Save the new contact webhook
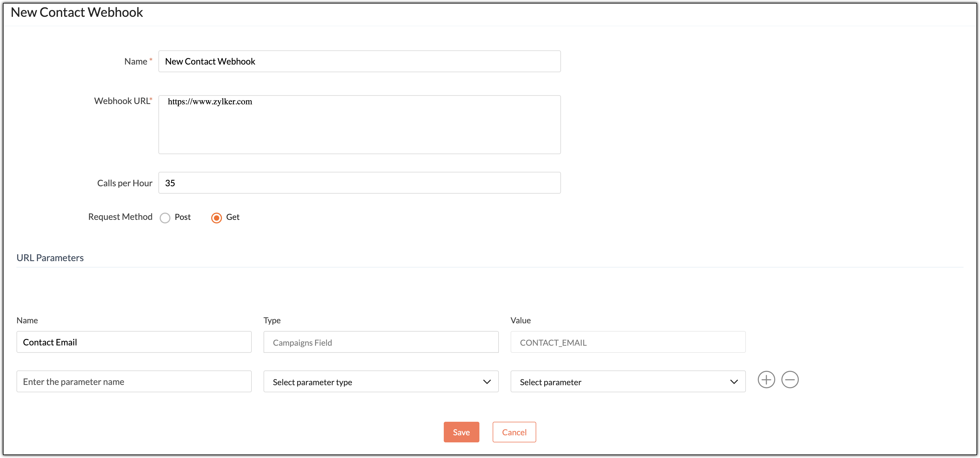The height and width of the screenshot is (458, 980). click(461, 432)
